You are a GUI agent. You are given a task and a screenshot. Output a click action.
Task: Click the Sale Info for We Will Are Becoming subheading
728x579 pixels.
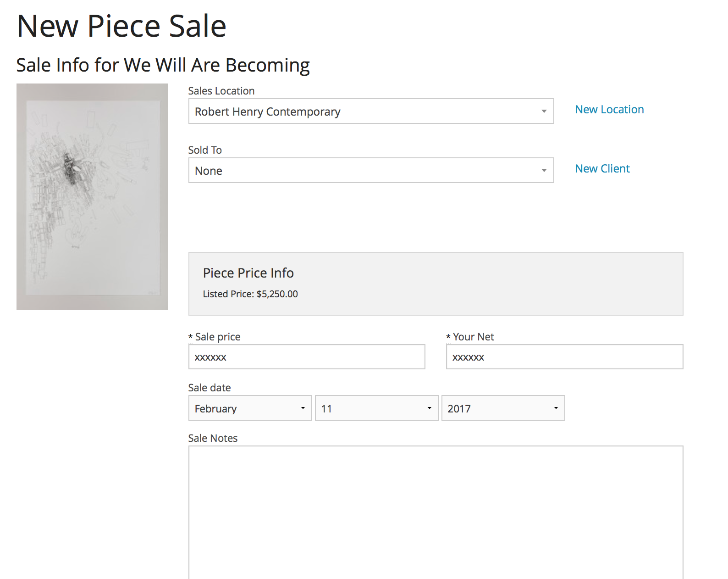point(163,65)
